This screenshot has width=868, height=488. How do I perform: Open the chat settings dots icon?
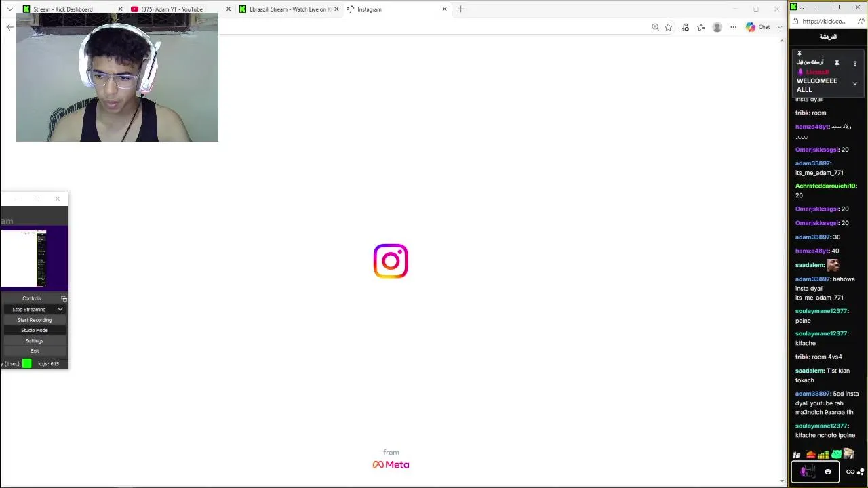click(x=862, y=472)
